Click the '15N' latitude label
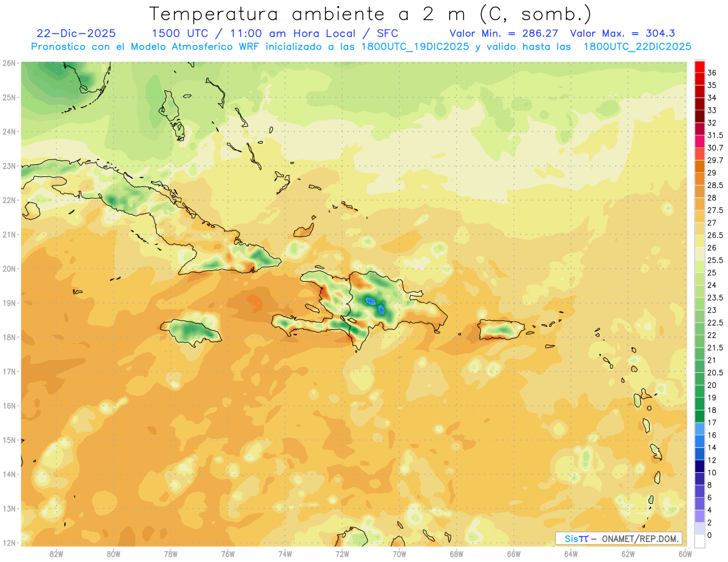Screen dimensions: 728x562 [9, 440]
